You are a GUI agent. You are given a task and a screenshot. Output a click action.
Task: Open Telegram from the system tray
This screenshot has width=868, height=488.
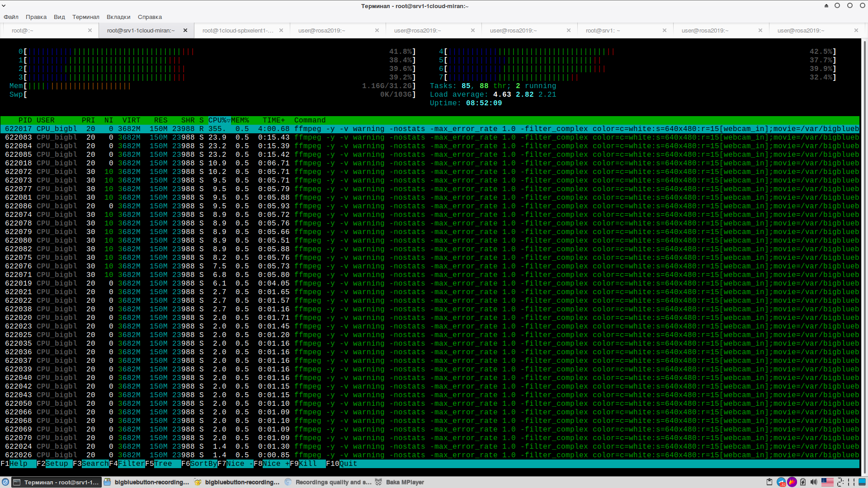781,482
